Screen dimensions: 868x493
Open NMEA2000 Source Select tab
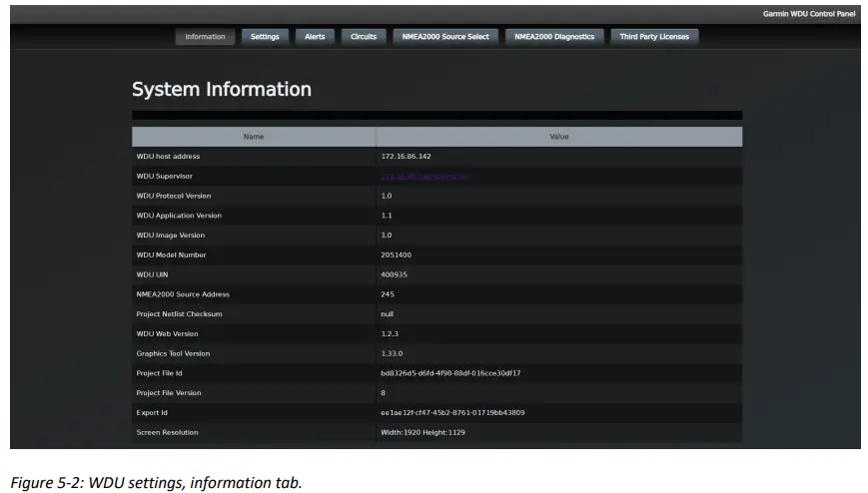pos(445,37)
